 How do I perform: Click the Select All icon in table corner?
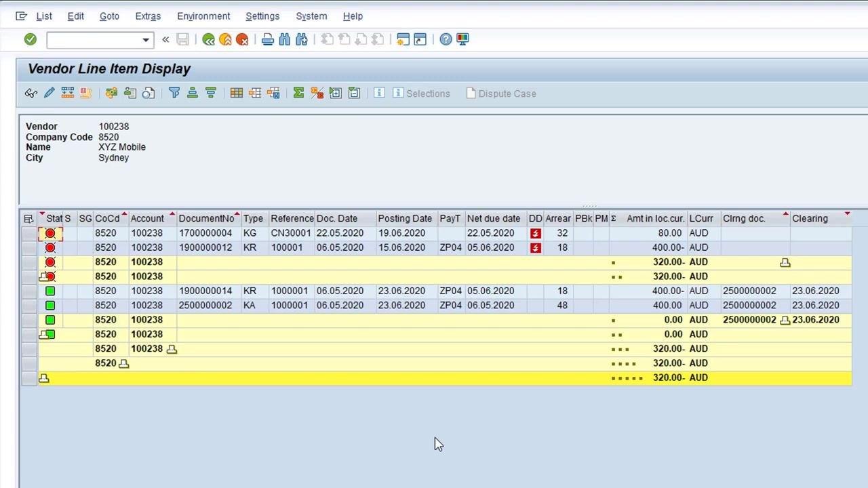28,218
